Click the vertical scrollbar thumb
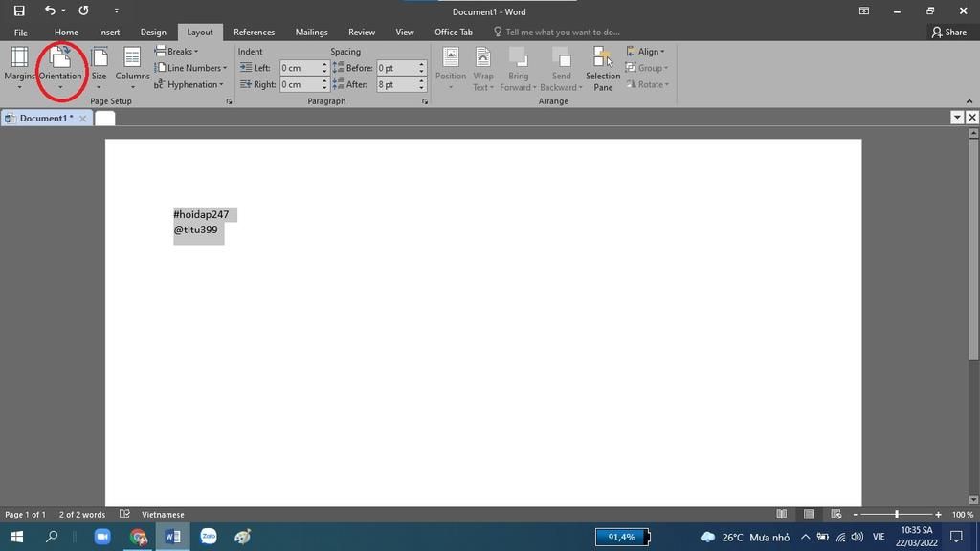This screenshot has width=980, height=551. 973,250
